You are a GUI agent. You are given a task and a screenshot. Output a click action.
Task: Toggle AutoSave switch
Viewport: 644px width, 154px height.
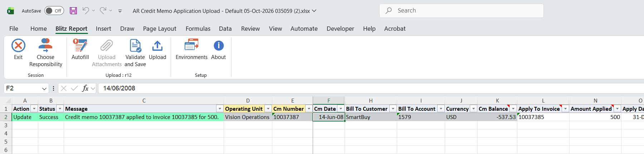pos(54,11)
